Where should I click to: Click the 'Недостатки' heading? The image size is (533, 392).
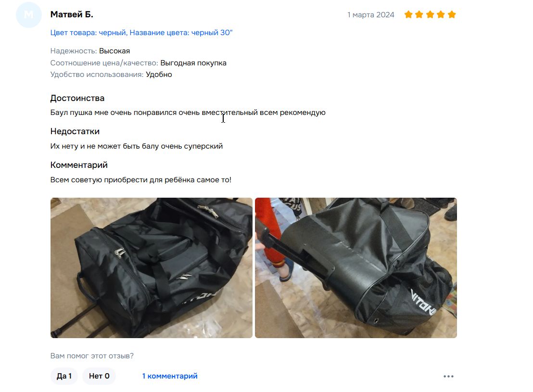[75, 131]
